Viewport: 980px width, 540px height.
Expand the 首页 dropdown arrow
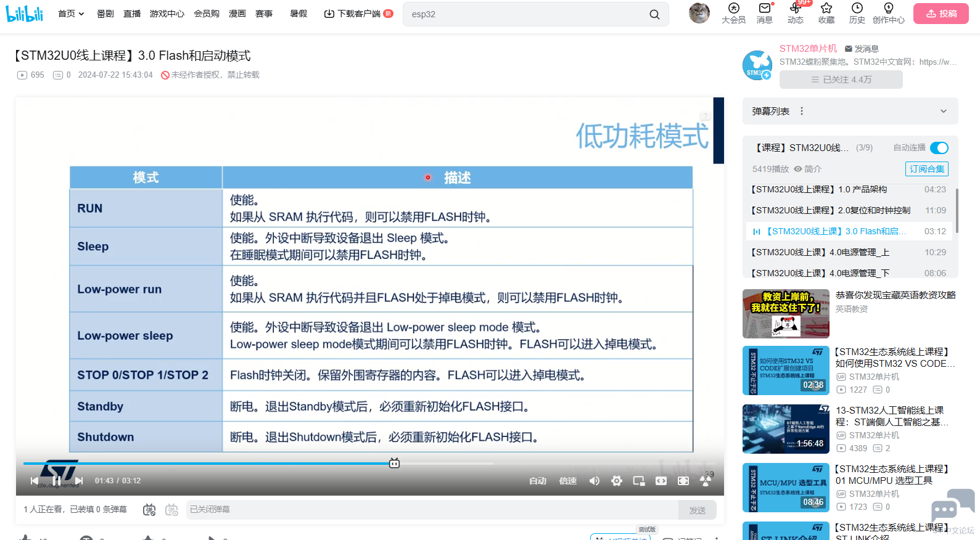click(x=81, y=14)
